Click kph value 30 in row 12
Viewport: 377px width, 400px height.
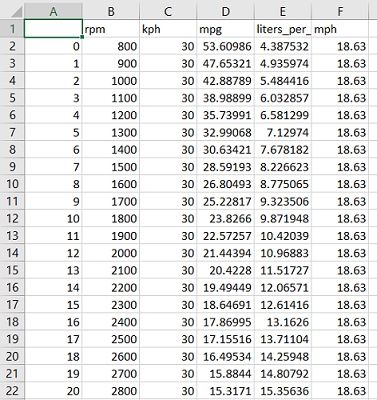tap(168, 218)
